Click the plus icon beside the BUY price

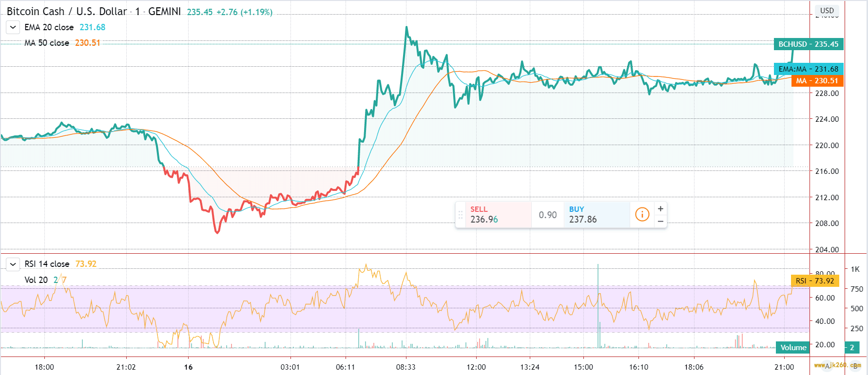[660, 209]
